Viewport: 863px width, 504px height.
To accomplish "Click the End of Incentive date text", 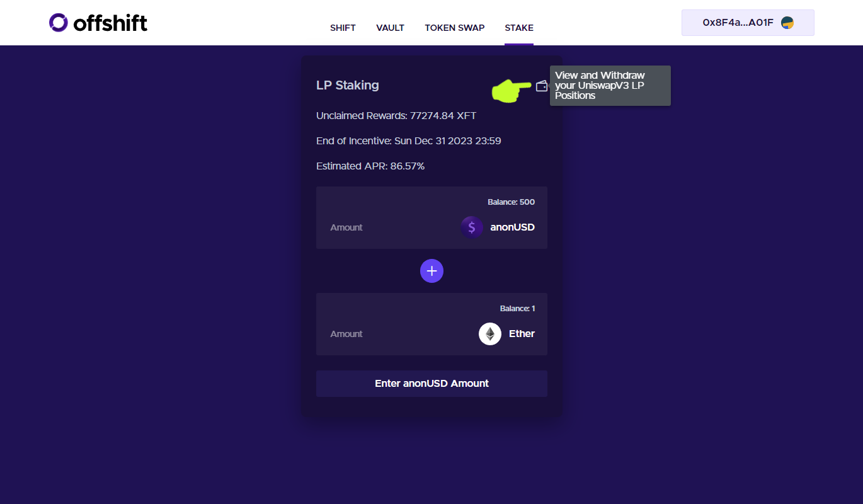I will coord(409,141).
